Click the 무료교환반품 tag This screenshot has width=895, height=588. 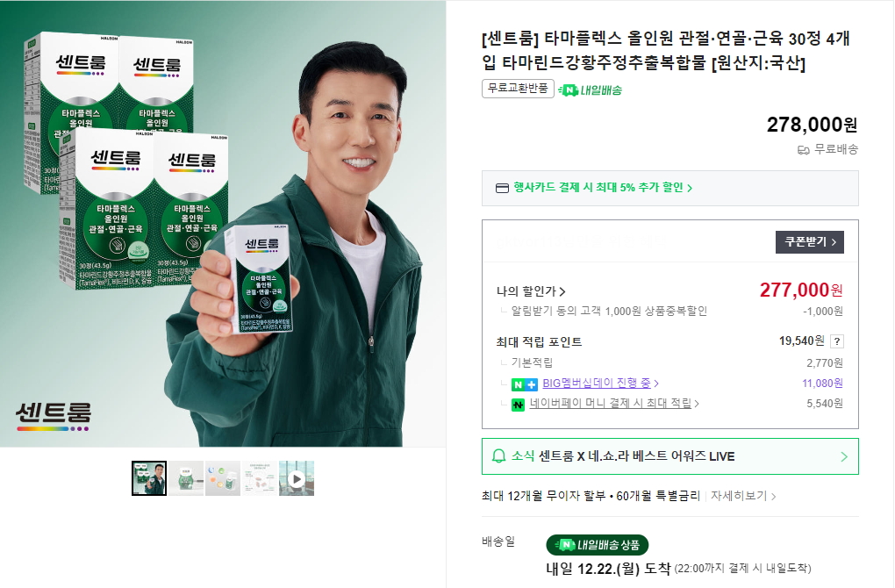point(518,89)
